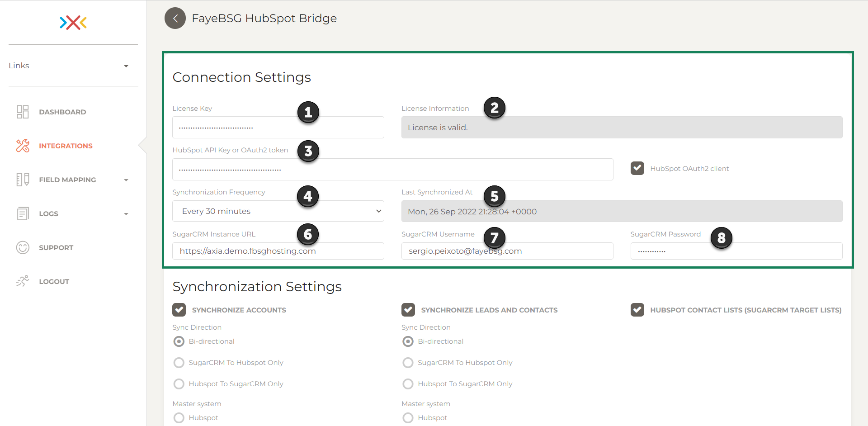The image size is (868, 426).
Task: Open the Dashboard from the sidebar
Action: [x=23, y=112]
